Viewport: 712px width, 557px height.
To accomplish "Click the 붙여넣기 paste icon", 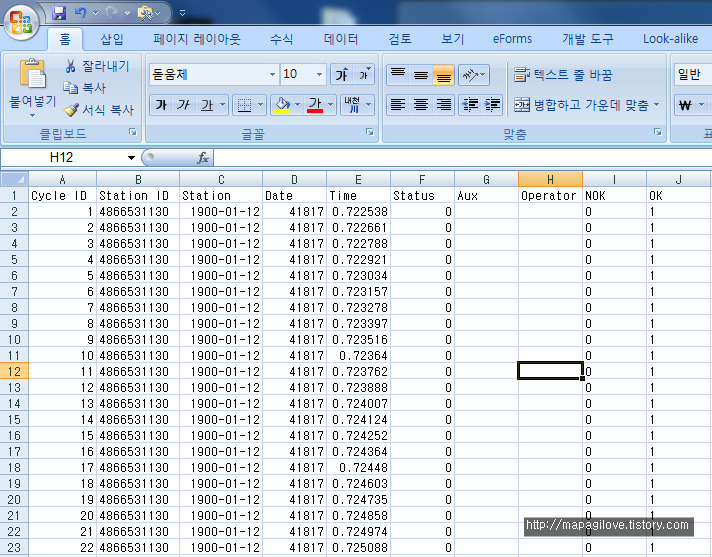I will (33, 74).
